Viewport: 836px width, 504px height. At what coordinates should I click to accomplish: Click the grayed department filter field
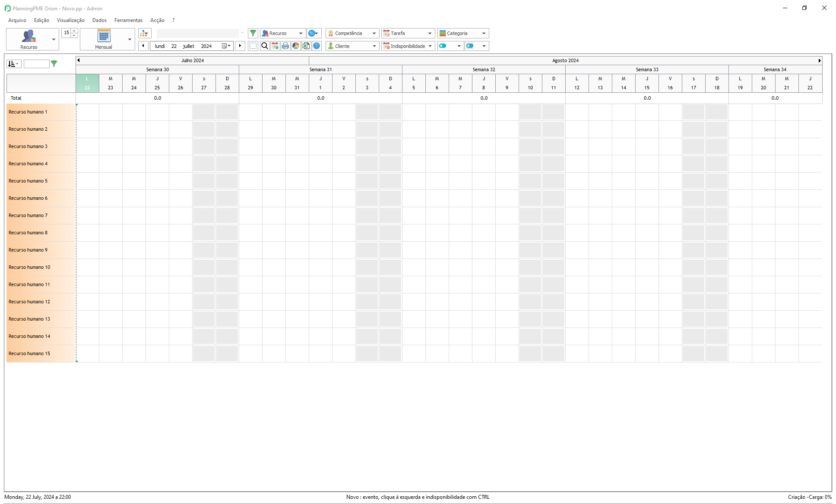click(198, 33)
